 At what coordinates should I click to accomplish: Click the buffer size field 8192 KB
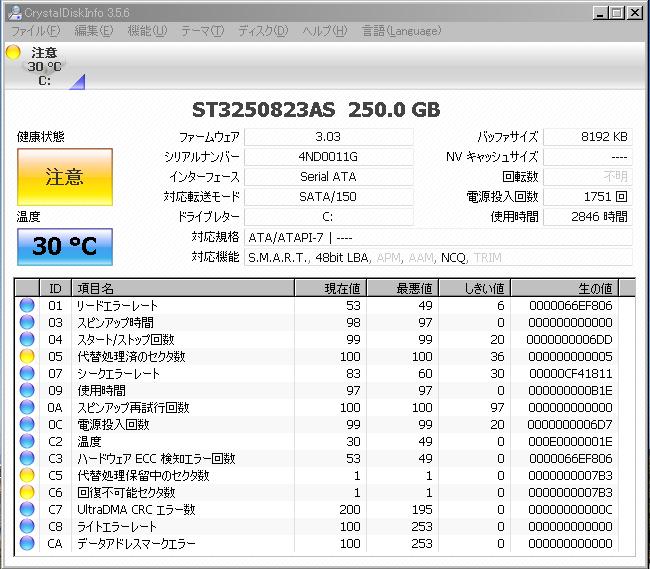point(588,137)
